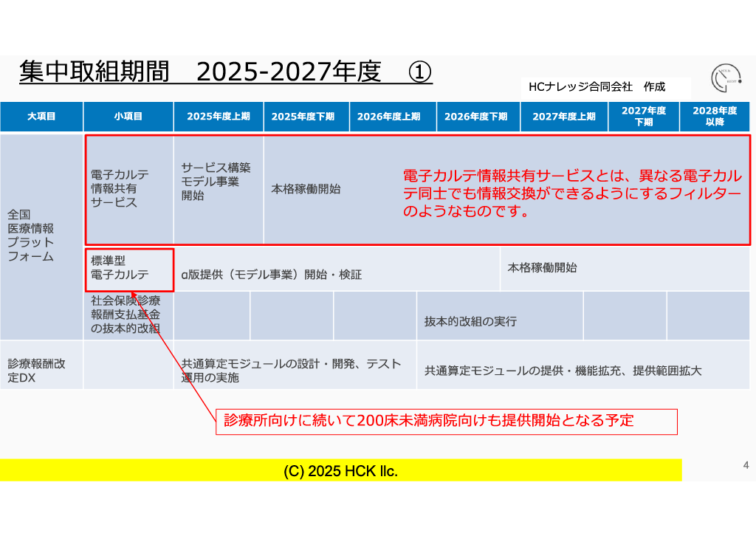Select the 全国医療情報プラットフォーム category cell
This screenshot has height=536, width=756.
41,235
